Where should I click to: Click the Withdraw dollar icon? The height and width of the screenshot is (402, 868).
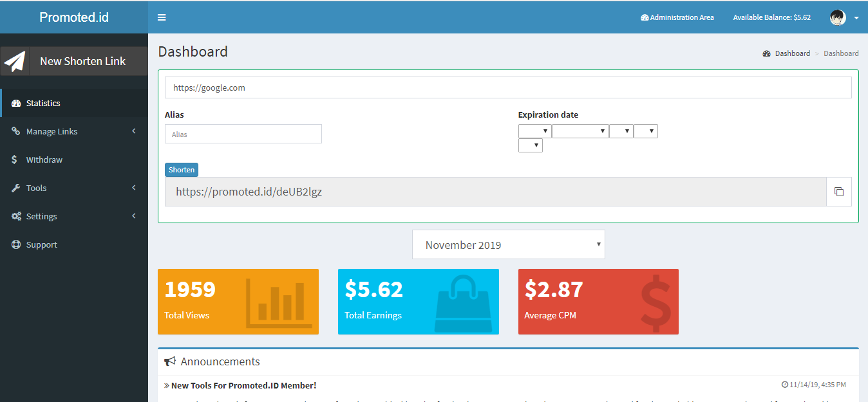(14, 160)
